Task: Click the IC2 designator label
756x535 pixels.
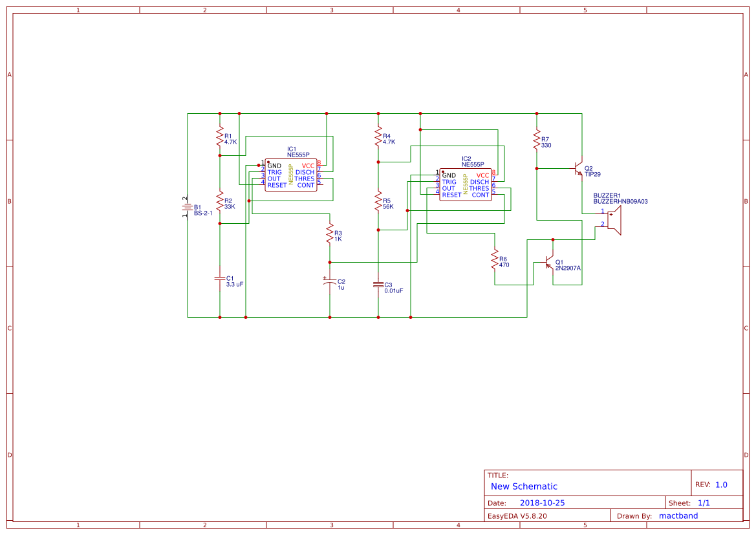Action: click(466, 158)
